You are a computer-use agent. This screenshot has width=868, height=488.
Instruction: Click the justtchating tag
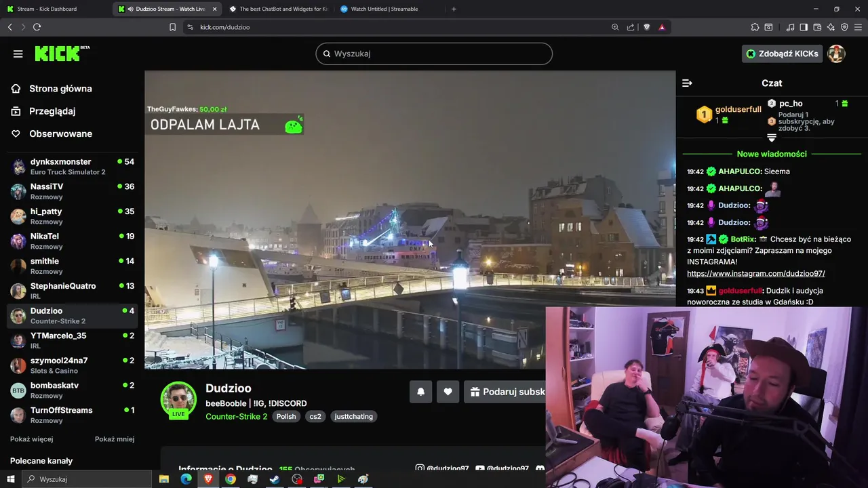[x=353, y=416]
